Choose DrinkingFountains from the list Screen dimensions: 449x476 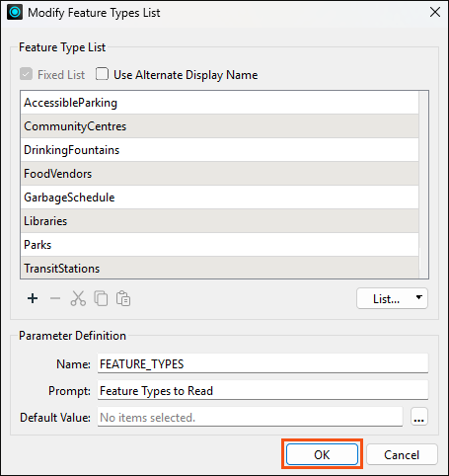click(220, 150)
